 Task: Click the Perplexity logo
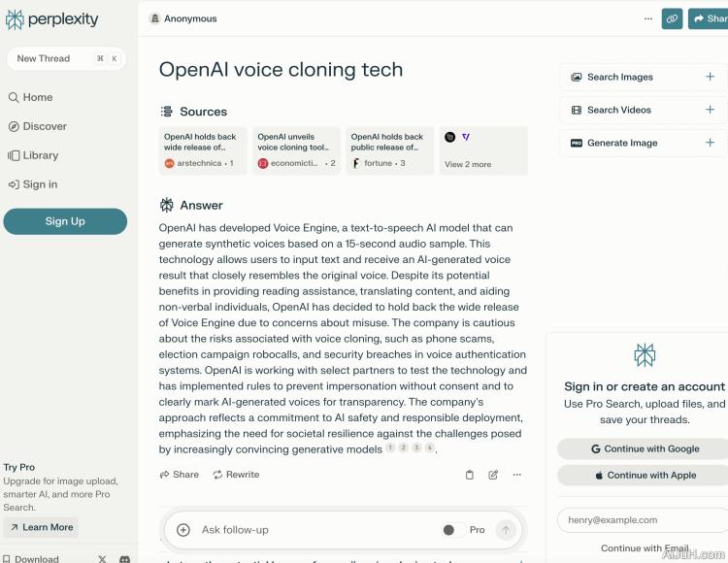coord(51,19)
